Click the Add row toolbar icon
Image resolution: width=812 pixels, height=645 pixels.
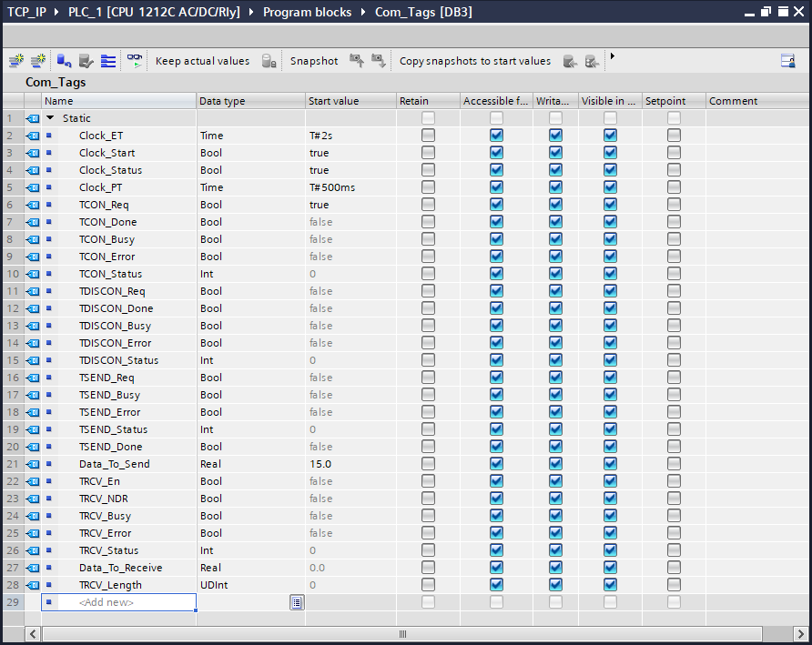[x=38, y=61]
